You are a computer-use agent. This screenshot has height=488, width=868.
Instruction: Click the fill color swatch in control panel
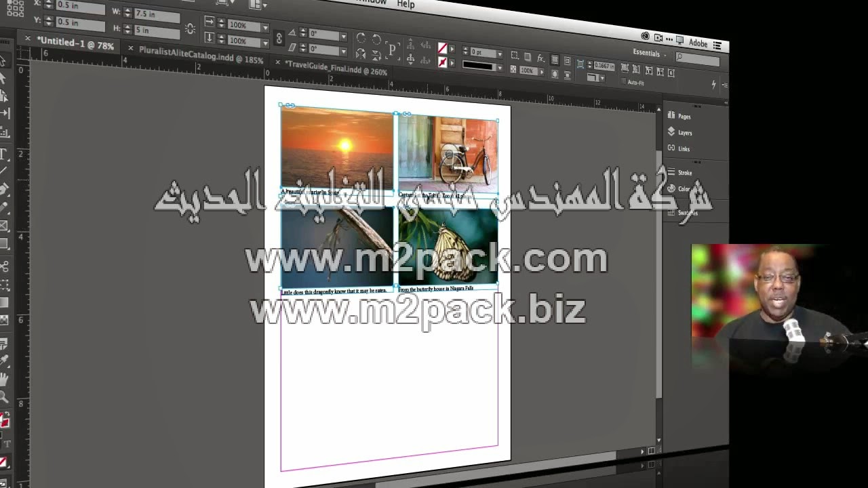tap(442, 48)
